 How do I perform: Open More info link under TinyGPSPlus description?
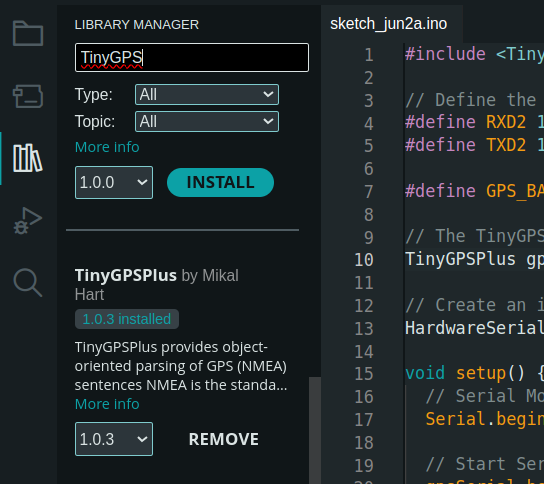(107, 404)
